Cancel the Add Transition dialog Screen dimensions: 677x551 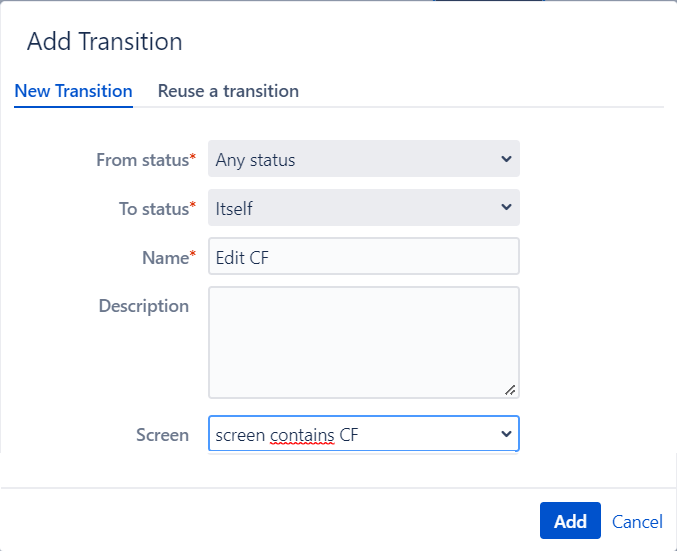tap(637, 522)
